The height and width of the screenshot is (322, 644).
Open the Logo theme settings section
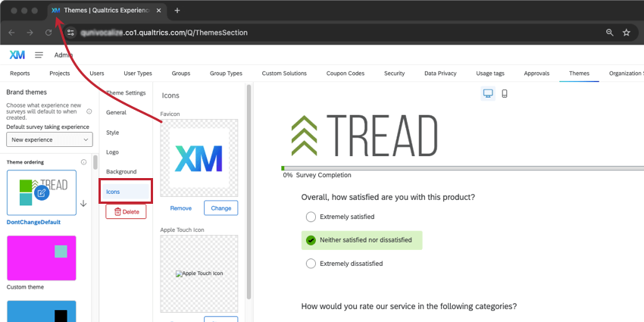click(x=112, y=152)
